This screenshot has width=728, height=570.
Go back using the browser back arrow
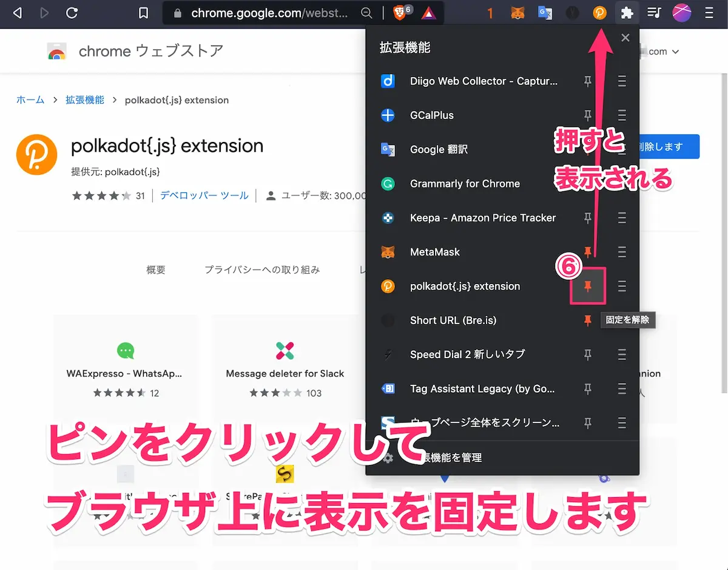click(17, 13)
